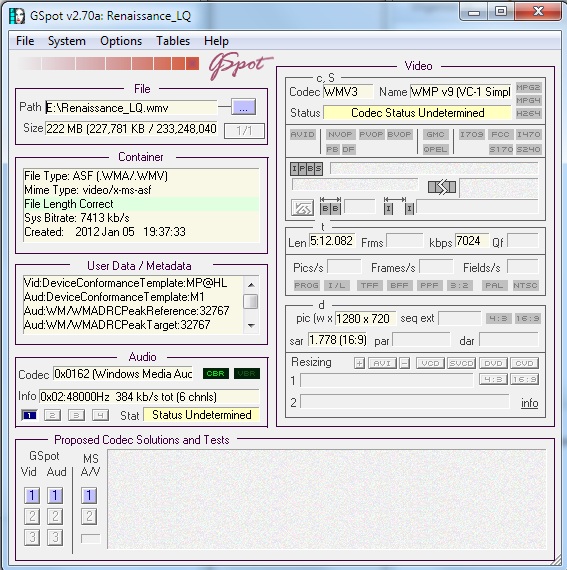Click the 3:2 pulldown indicator
The width and height of the screenshot is (567, 570).
[x=459, y=285]
